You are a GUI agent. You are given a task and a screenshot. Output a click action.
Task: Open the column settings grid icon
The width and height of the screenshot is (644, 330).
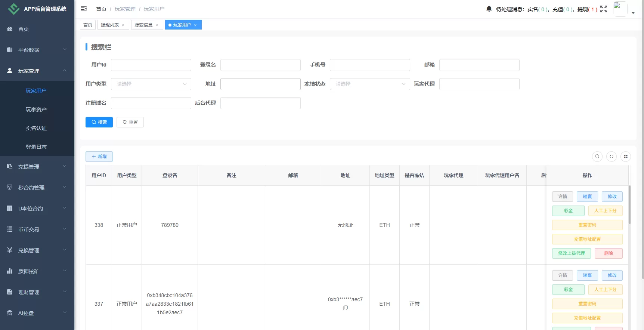click(x=626, y=157)
